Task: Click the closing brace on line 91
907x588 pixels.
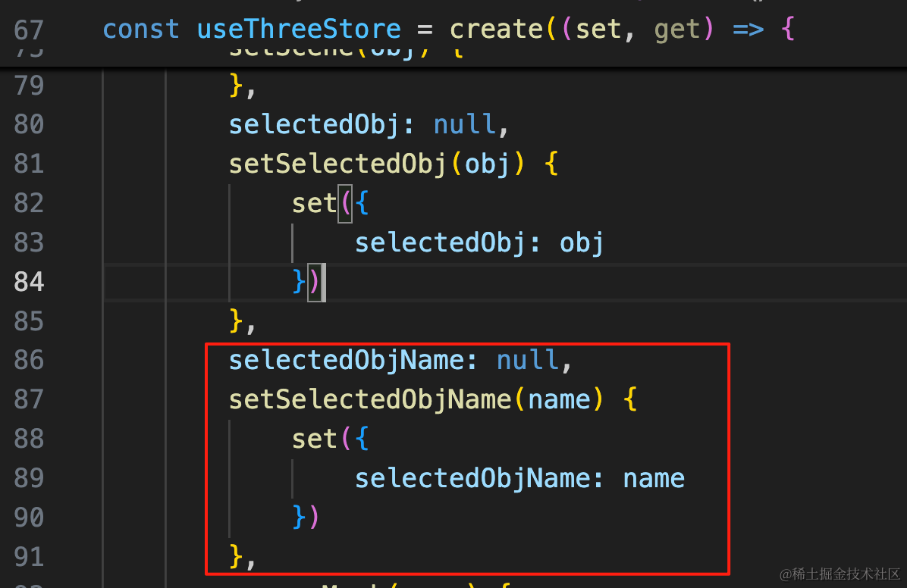Action: click(236, 557)
